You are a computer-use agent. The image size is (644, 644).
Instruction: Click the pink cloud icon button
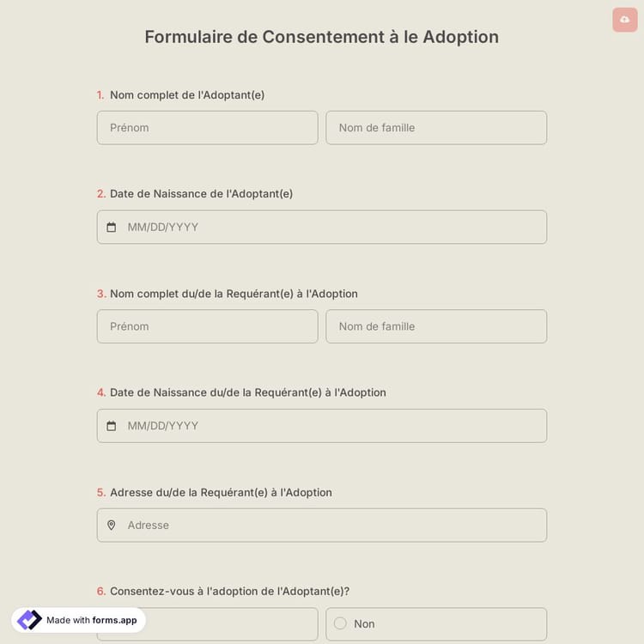(625, 20)
